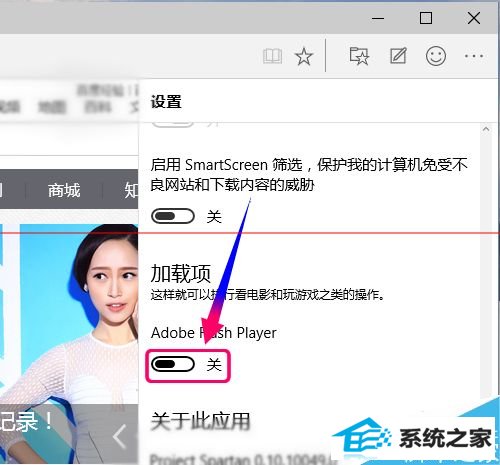Open the 商城 navigation tab
Image resolution: width=500 pixels, height=465 pixels.
pyautogui.click(x=64, y=190)
